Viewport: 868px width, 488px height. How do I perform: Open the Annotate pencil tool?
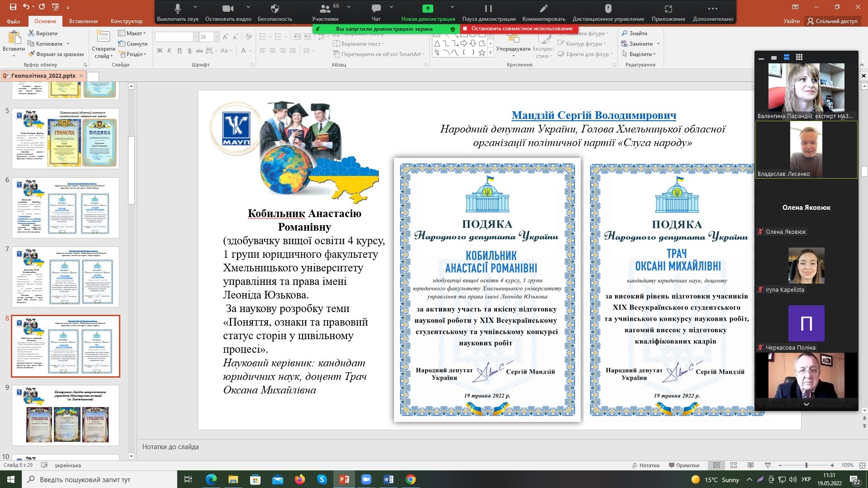[544, 9]
